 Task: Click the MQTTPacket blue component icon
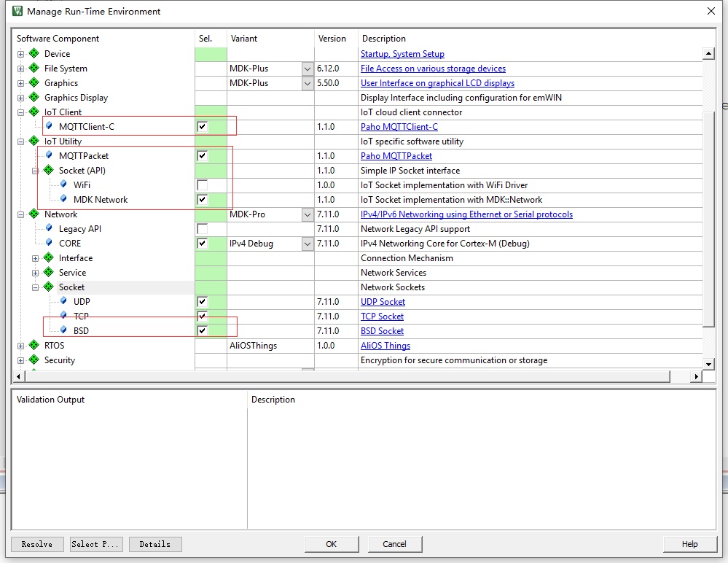point(49,155)
